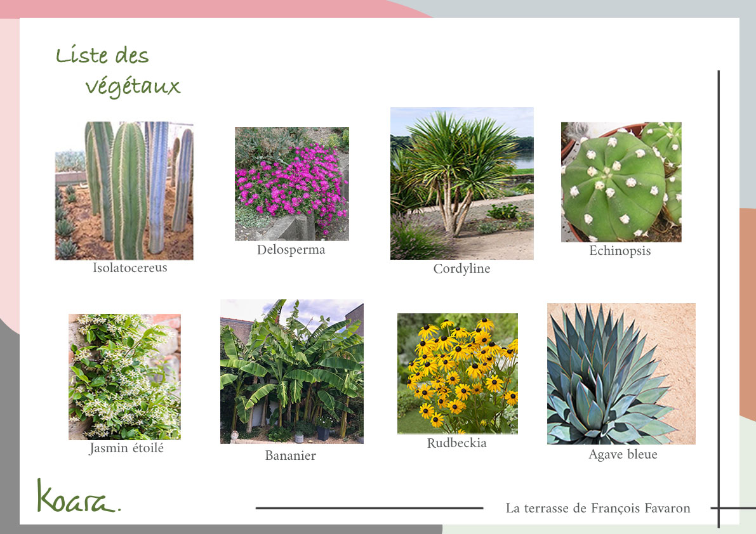This screenshot has height=534, width=756.
Task: Click the 'Agave bleue' caption
Action: coord(623,455)
